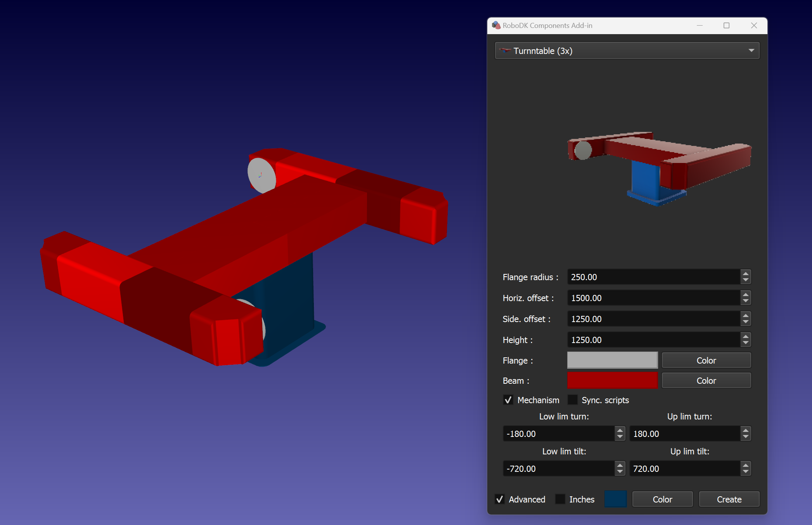Enable the Sync. scripts checkbox
This screenshot has width=812, height=525.
[x=573, y=400]
